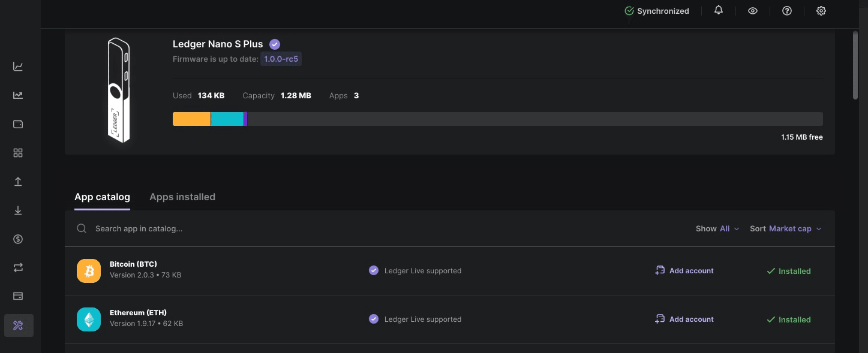Select the App catalog tab
This screenshot has height=353, width=868.
point(102,197)
